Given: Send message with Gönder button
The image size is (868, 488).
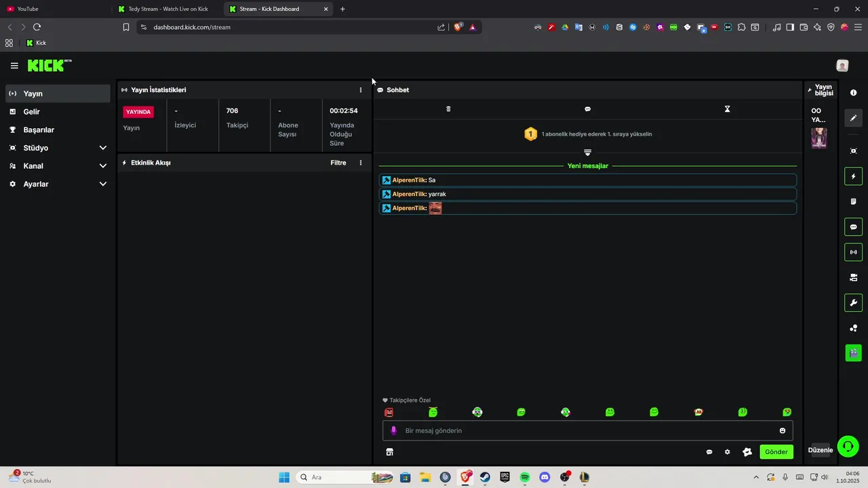Looking at the screenshot, I should [776, 452].
